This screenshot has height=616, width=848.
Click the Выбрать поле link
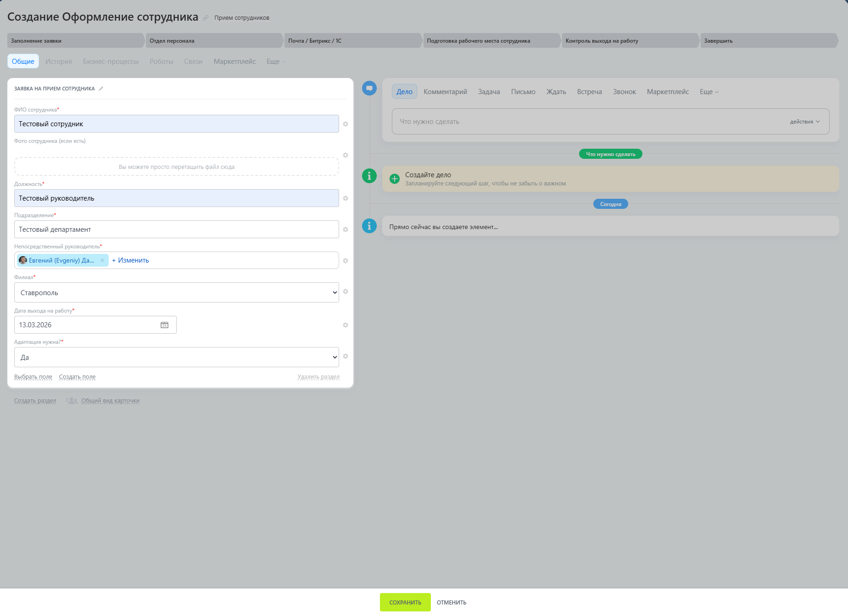[33, 377]
